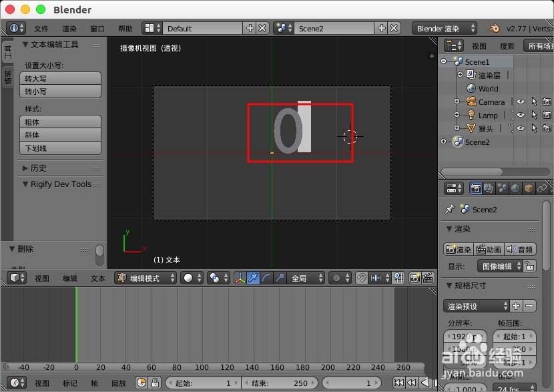Increase the 1920 resolution stepper
This screenshot has width=554, height=392.
(481, 336)
